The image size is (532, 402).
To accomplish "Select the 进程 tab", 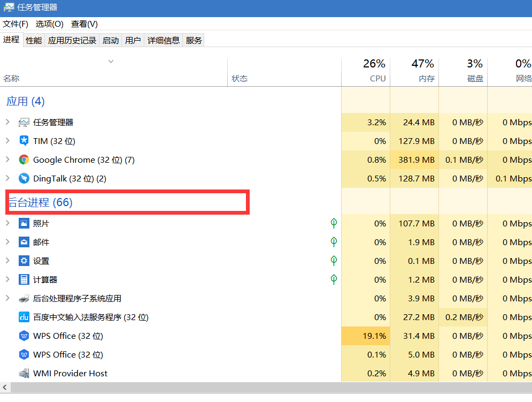I will 11,40.
